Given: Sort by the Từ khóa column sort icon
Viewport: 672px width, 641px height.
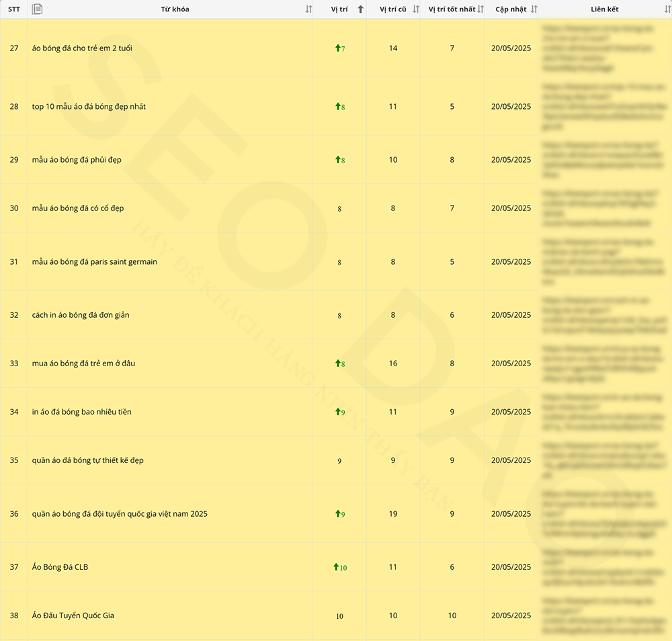Looking at the screenshot, I should coord(308,9).
